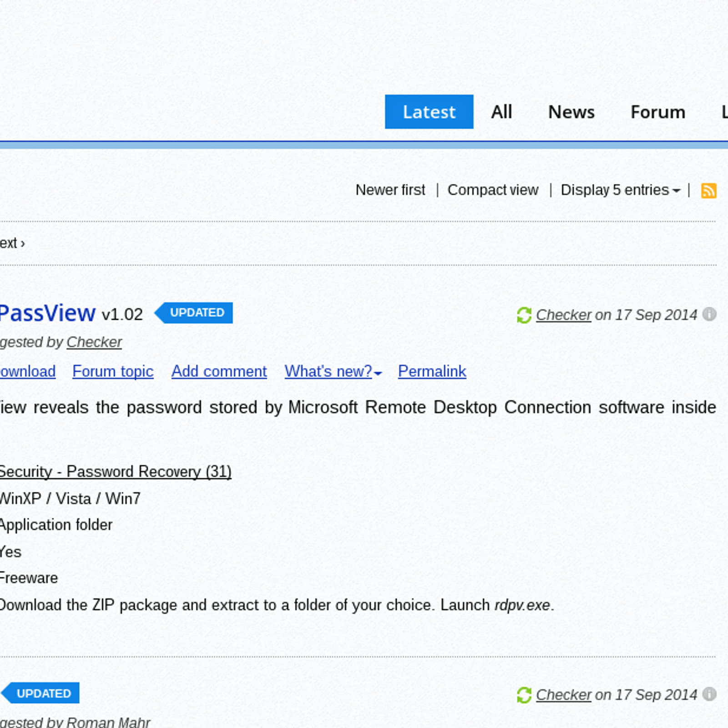Screen dimensions: 728x728
Task: Go to the Forum tab
Action: pyautogui.click(x=658, y=112)
